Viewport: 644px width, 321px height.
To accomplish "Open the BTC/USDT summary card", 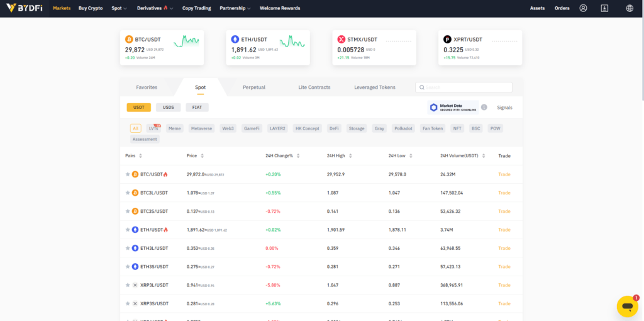I will (162, 48).
